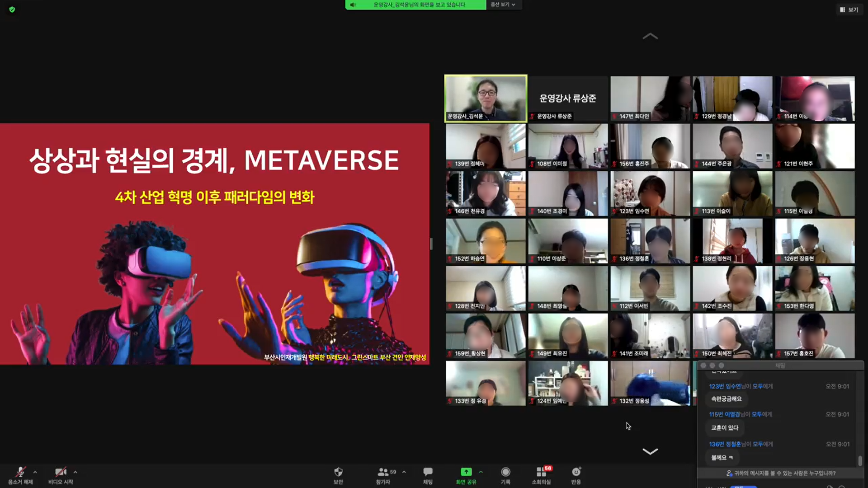The width and height of the screenshot is (868, 488).
Task: Click the green screen-viewing notification banner
Action: click(x=415, y=5)
